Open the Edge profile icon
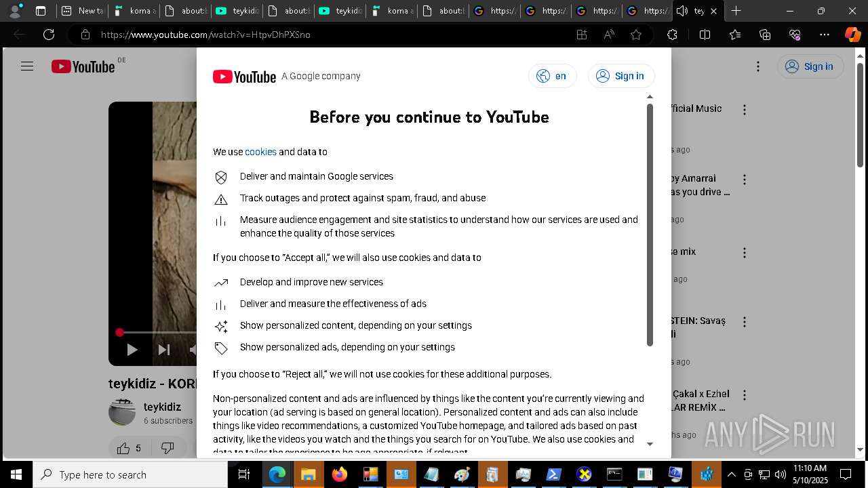Viewport: 868px width, 488px height. (15, 11)
